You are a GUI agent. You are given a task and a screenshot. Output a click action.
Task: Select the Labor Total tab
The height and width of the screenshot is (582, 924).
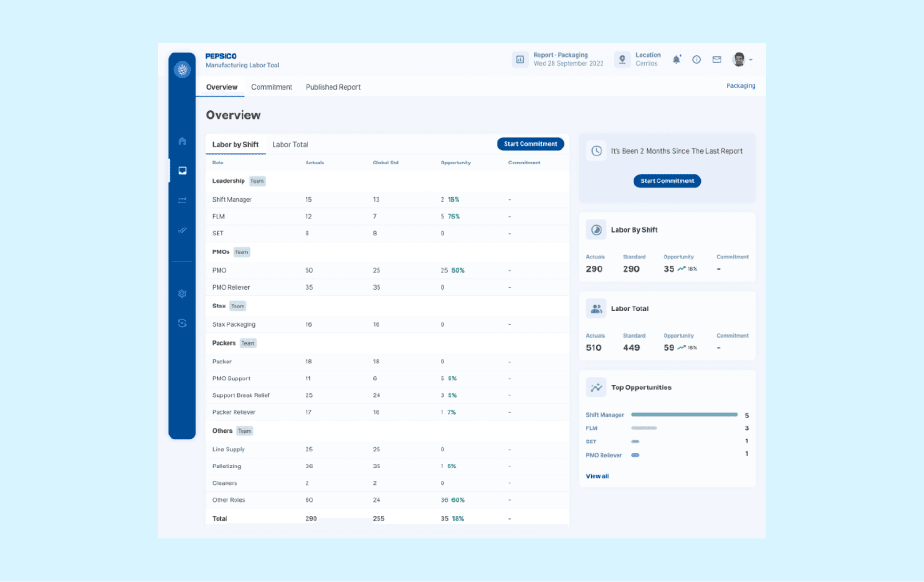[x=290, y=144]
